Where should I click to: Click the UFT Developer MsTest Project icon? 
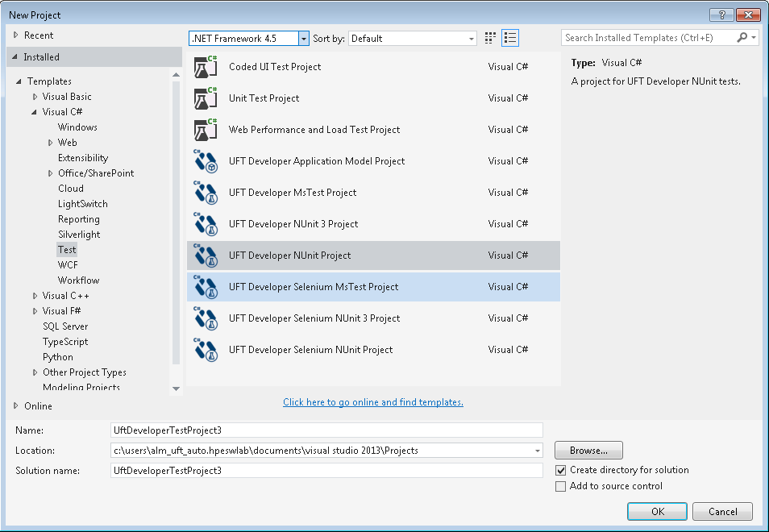(x=206, y=193)
